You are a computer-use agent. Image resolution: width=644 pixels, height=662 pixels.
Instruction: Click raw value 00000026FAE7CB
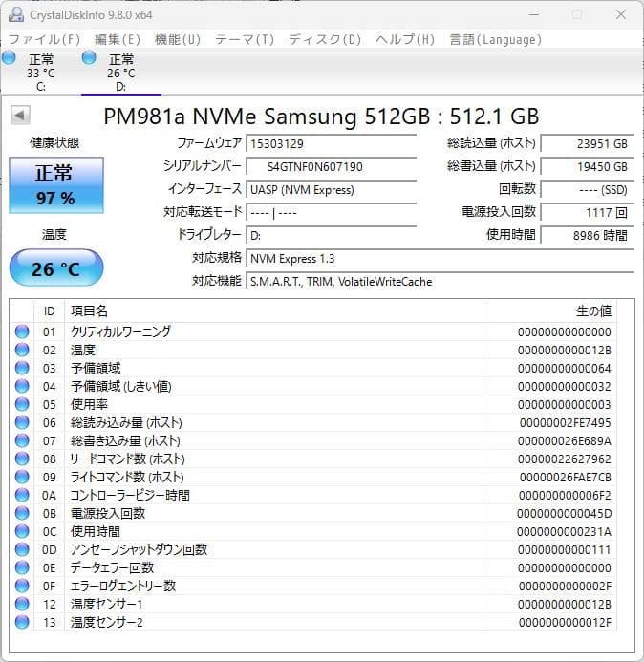pos(565,477)
